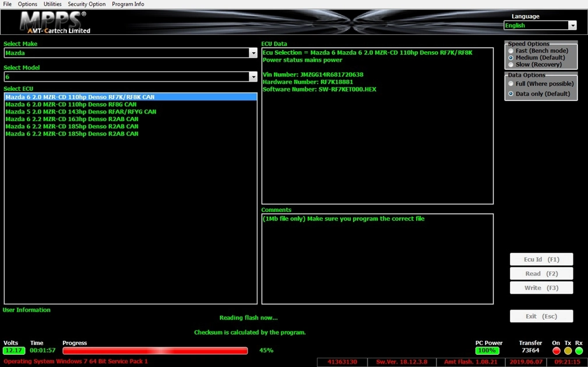This screenshot has width=588, height=367.
Task: Click the Exit (Esc) button
Action: pos(541,316)
